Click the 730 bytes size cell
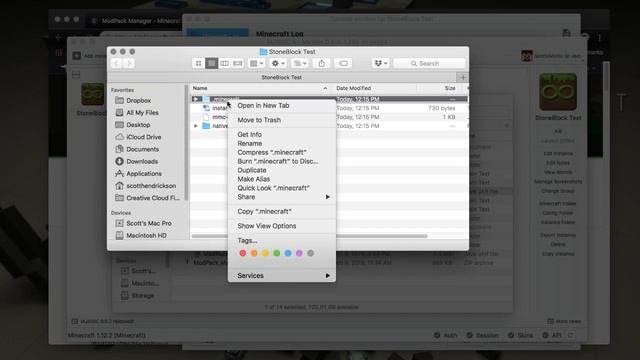Screen dimensions: 640x360 click(x=442, y=108)
